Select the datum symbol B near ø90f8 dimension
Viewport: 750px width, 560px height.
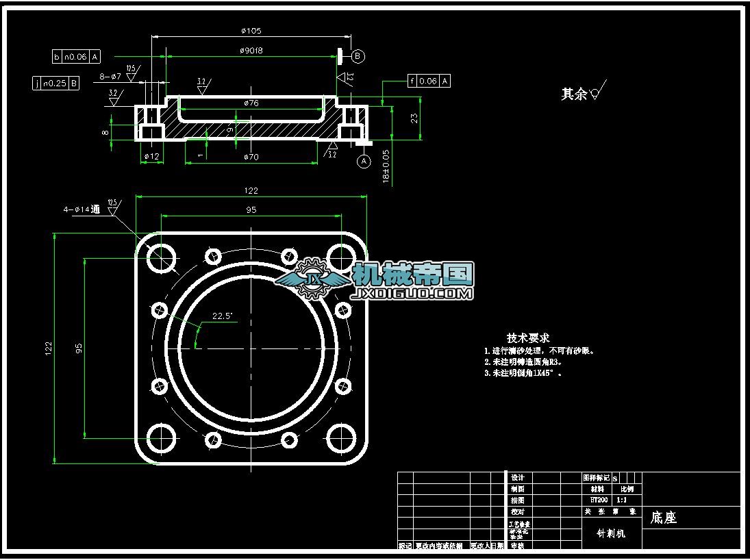pos(357,58)
